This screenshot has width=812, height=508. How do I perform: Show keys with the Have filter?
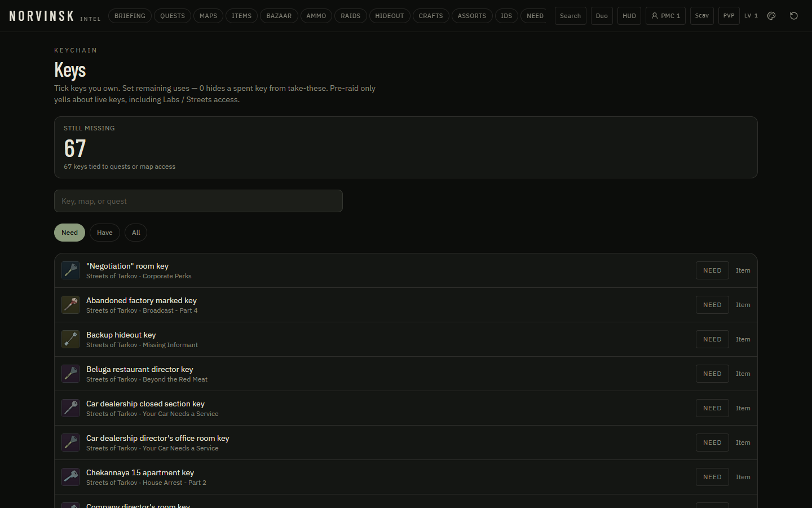[x=105, y=233]
